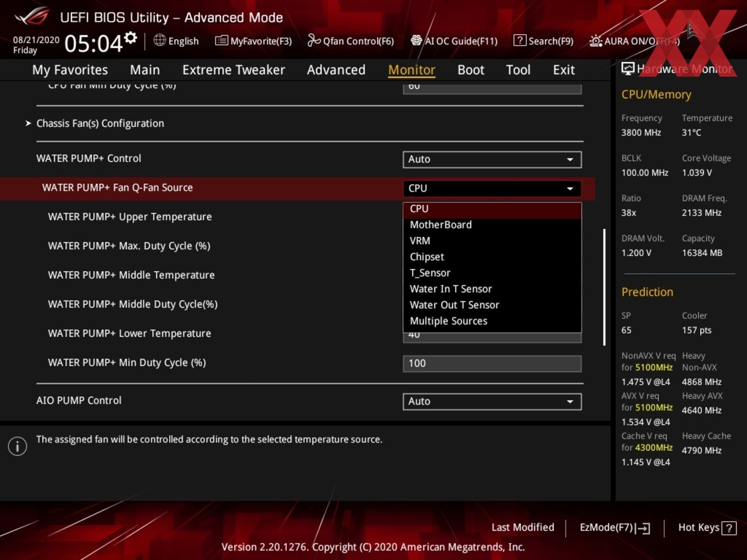Open My Favorites tab

point(70,70)
